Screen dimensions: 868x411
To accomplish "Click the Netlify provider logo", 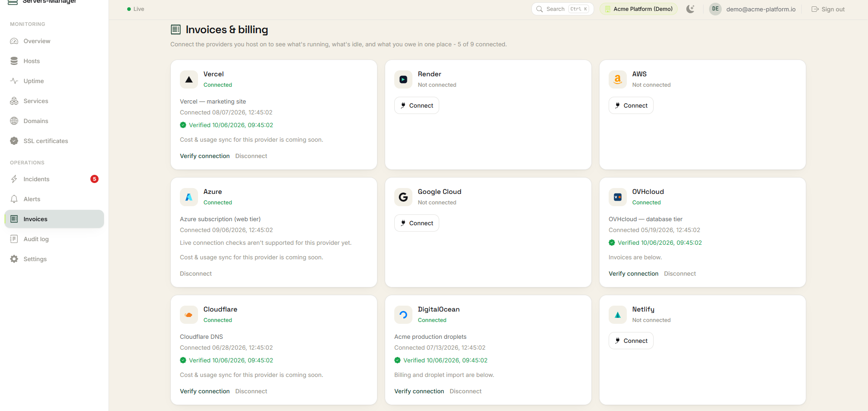I will tap(618, 315).
